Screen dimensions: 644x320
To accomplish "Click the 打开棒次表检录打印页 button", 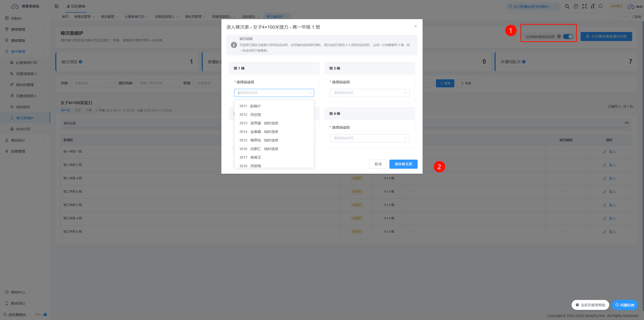I will point(606,37).
